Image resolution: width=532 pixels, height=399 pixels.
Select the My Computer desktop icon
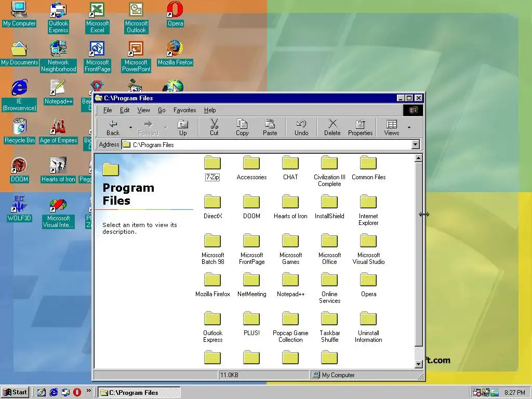coord(19,14)
